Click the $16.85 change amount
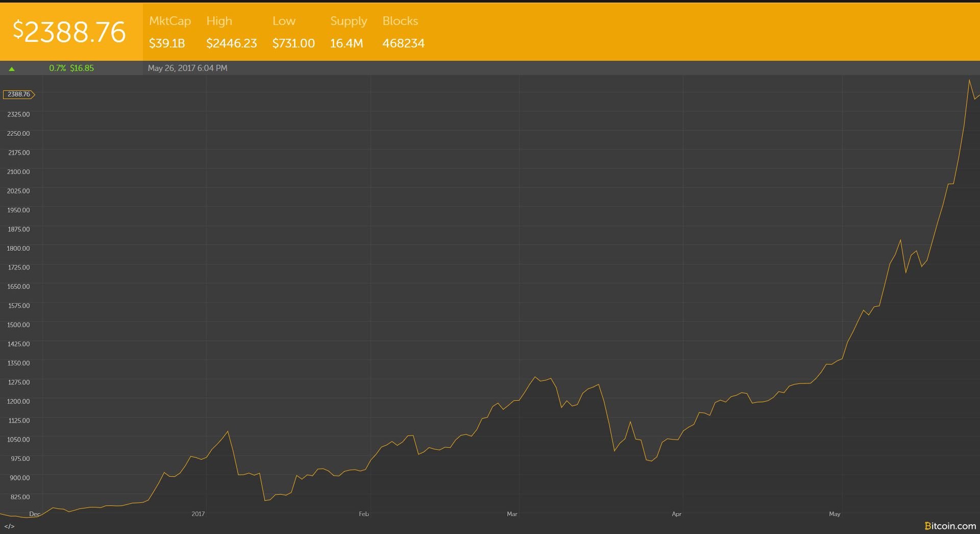The height and width of the screenshot is (534, 980). click(82, 68)
